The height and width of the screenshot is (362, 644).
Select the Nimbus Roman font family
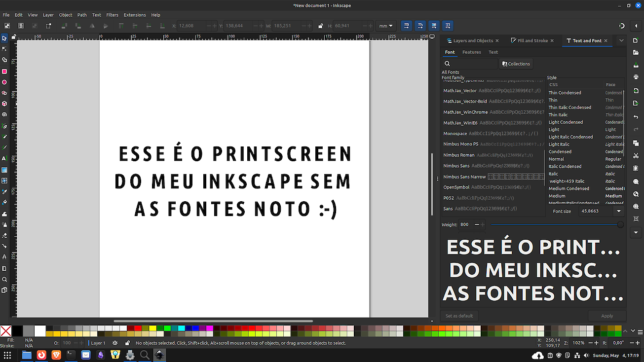[x=493, y=155]
